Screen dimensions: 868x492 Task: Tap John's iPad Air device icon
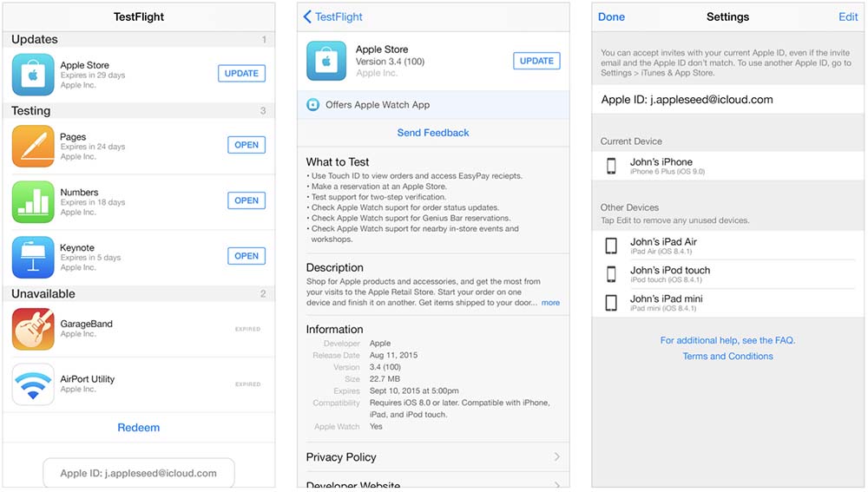pos(611,246)
